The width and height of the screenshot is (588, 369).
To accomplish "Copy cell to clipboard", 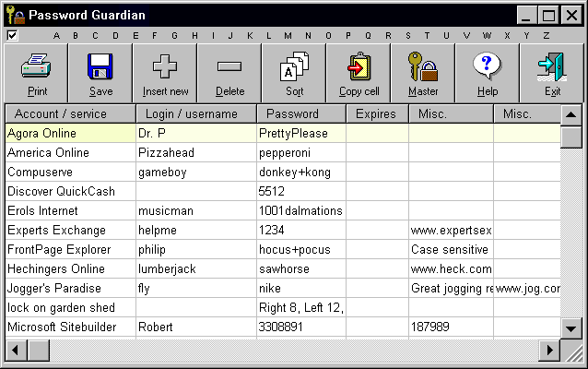I will [x=359, y=73].
